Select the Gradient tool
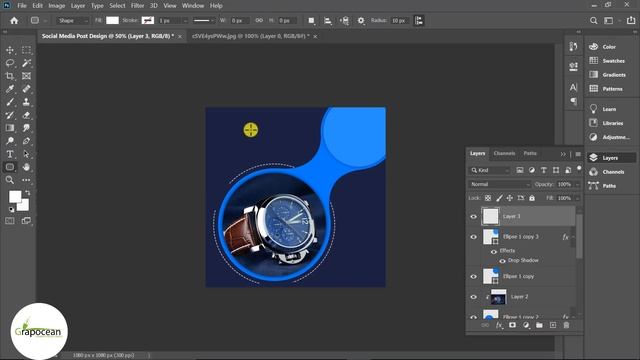 coord(10,128)
